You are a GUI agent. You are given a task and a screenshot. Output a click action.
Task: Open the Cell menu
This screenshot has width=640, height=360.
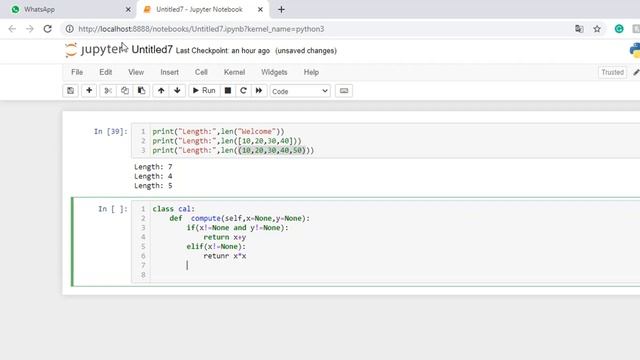click(x=201, y=72)
